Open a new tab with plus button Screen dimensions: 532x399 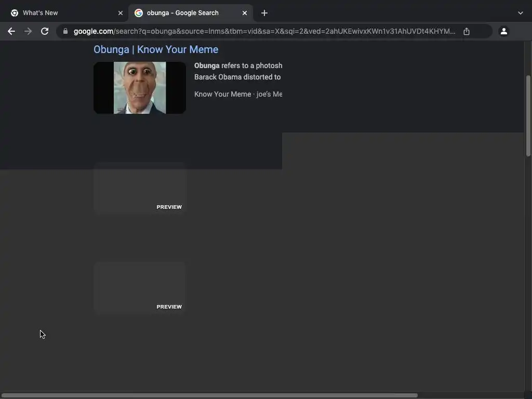coord(264,13)
